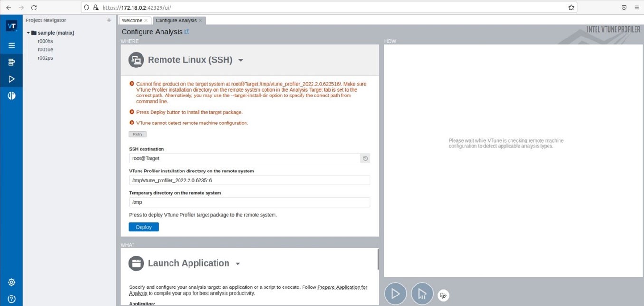
Task: Open the Project Navigator sidebar icon
Action: click(11, 62)
